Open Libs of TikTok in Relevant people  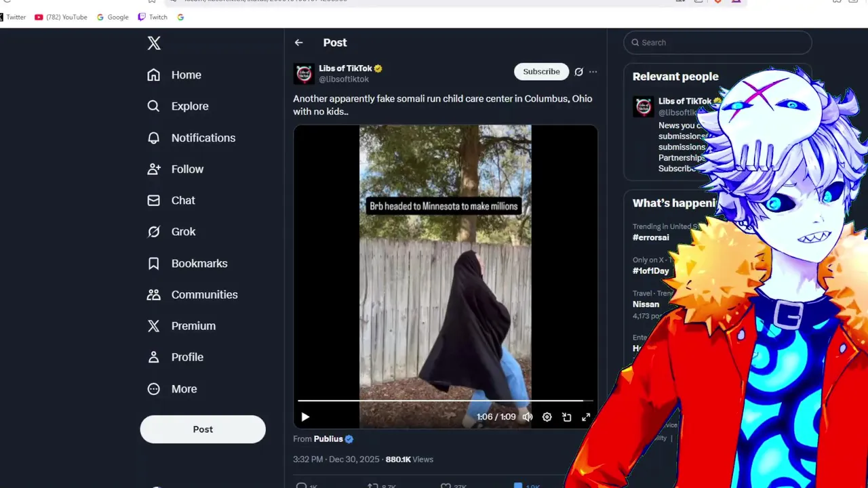tap(685, 102)
